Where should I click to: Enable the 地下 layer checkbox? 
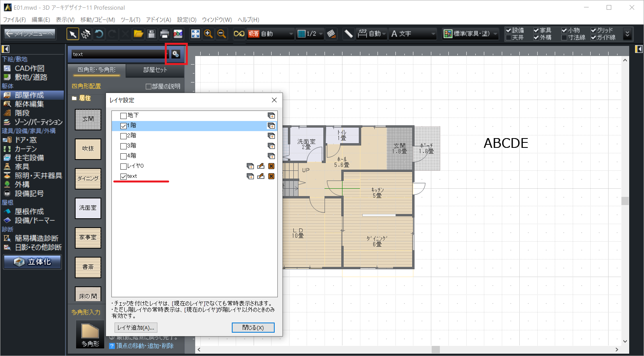pyautogui.click(x=124, y=116)
